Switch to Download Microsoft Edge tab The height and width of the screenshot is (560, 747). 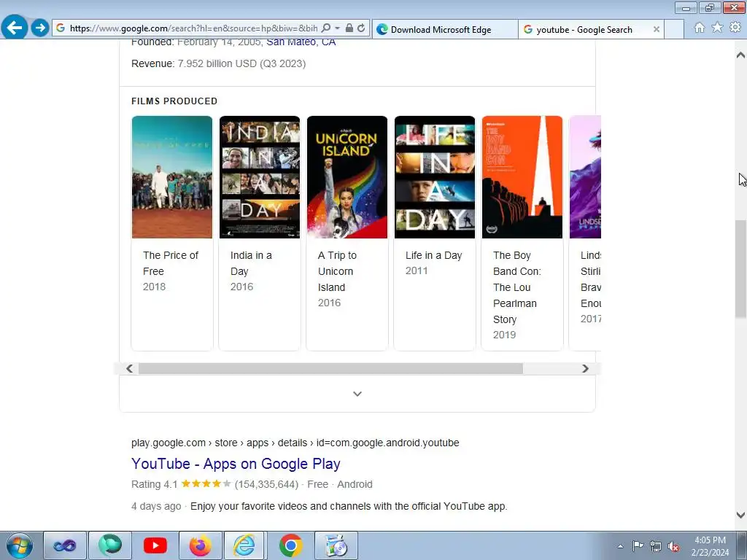(445, 29)
